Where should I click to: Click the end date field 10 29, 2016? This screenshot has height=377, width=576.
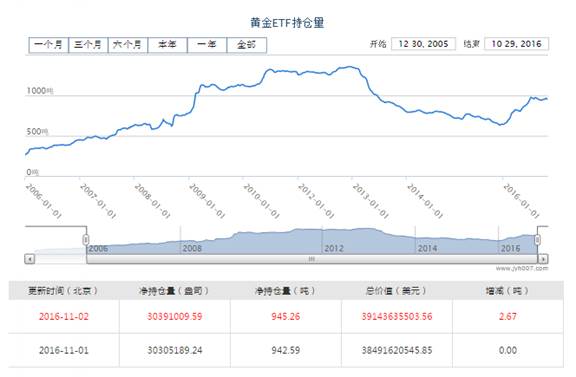(516, 44)
